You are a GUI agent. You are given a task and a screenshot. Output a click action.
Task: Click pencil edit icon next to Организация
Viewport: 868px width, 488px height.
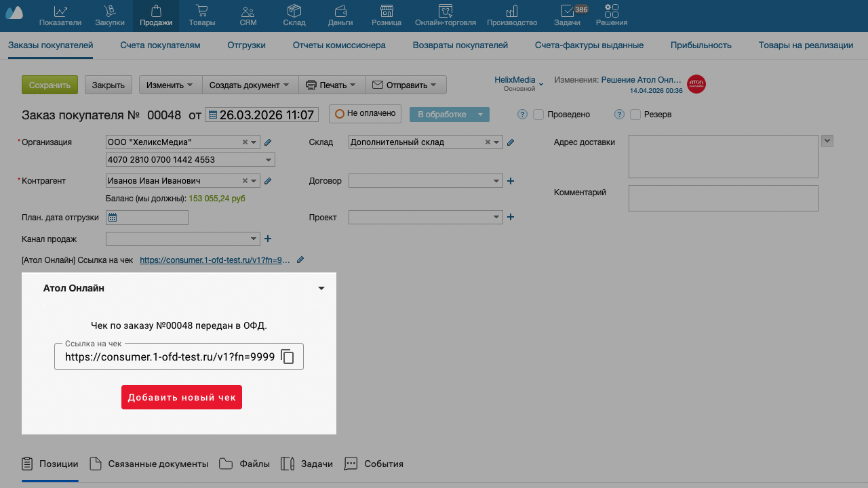(x=268, y=142)
